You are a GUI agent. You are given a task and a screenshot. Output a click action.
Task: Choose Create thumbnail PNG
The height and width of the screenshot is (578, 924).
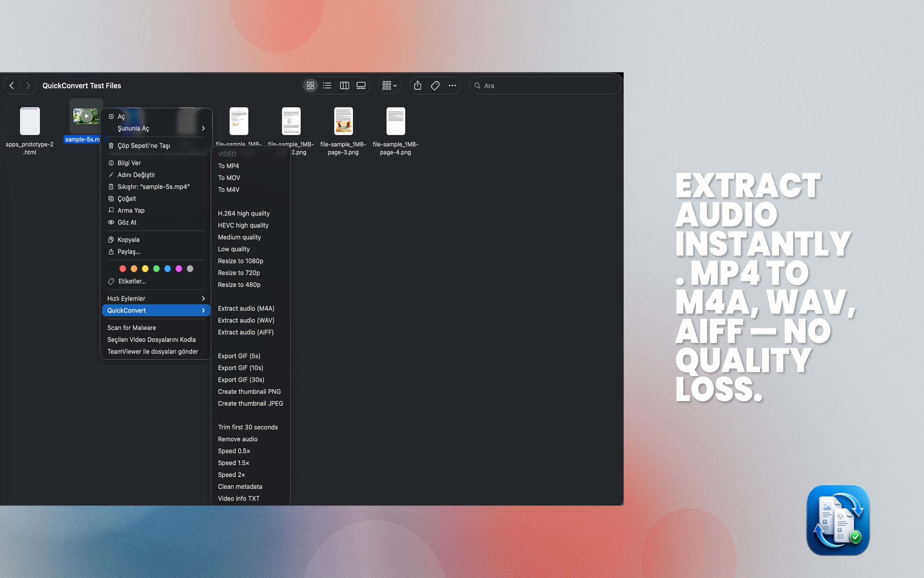pos(251,391)
